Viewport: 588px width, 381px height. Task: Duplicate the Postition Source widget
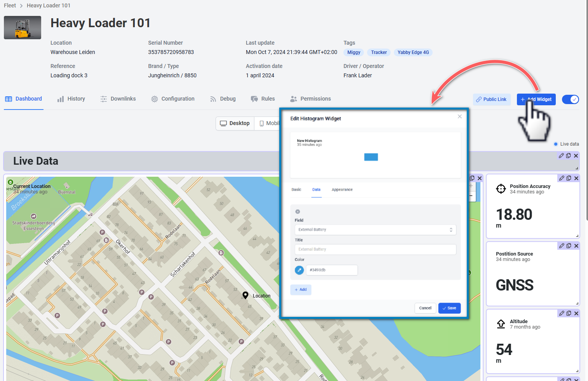click(569, 246)
